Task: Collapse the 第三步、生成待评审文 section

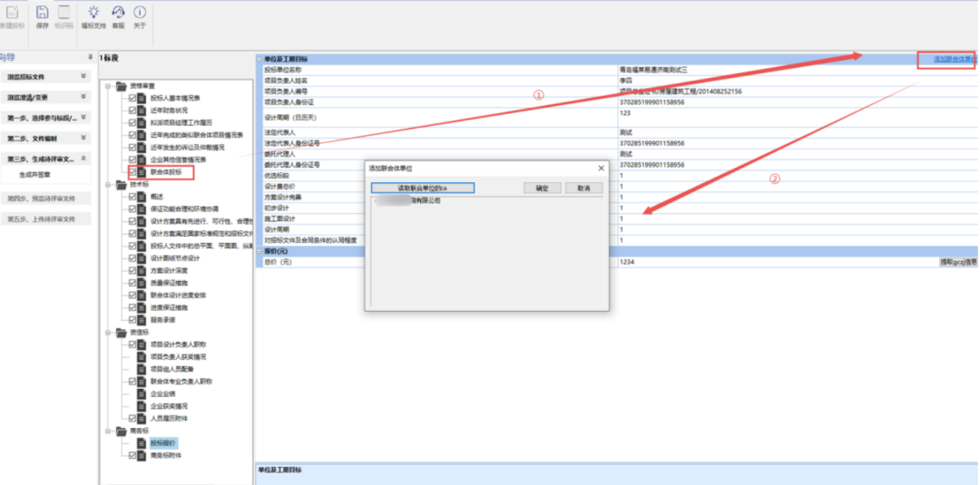Action: coord(83,159)
